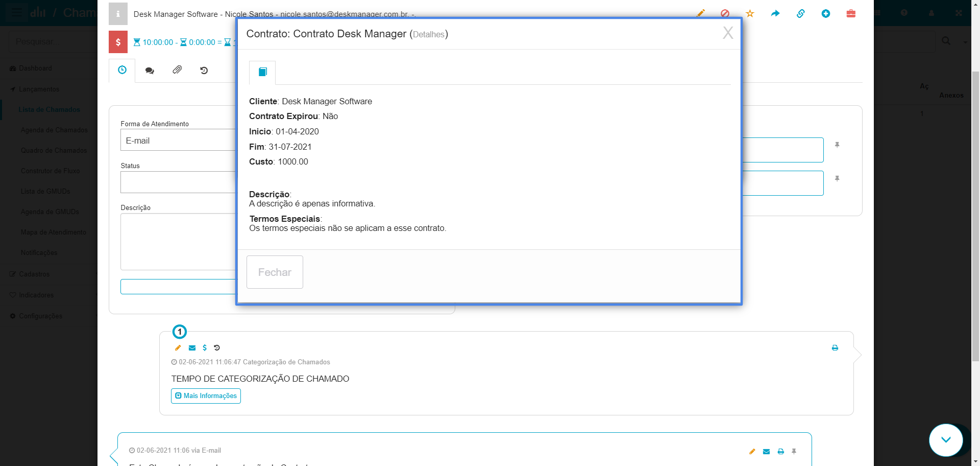980x466 pixels.
Task: Click history icon on interaction 1
Action: point(217,348)
